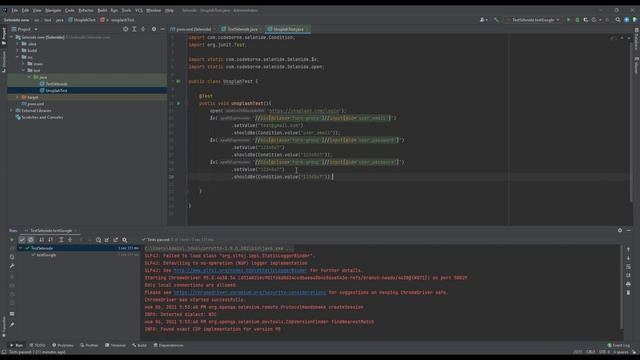Click the Debug bug icon in top toolbar
This screenshot has height=360, width=640.
pos(577,20)
